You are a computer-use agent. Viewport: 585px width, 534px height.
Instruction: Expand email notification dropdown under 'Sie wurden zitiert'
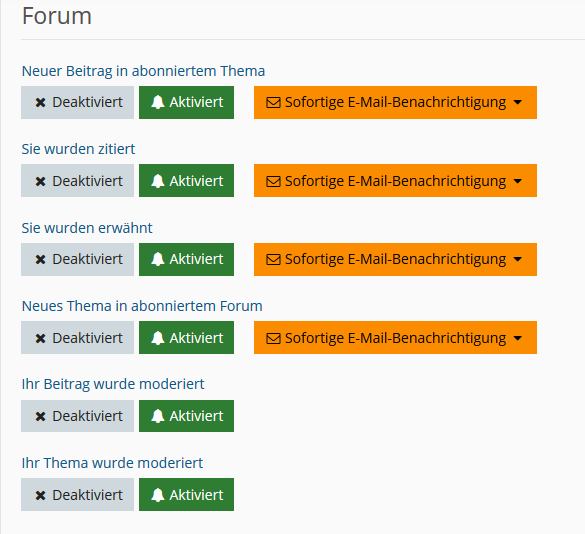click(x=395, y=181)
